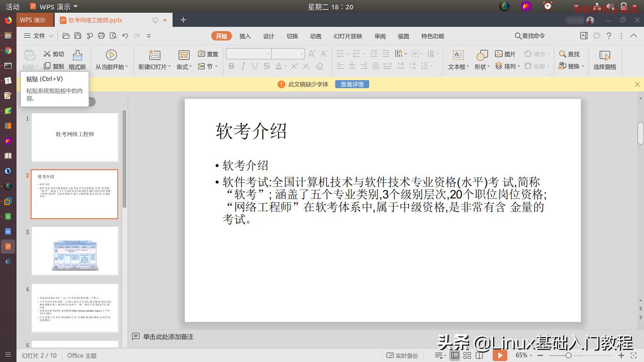Switch to slide sorter view in status bar
This screenshot has width=644, height=362.
pos(467,355)
